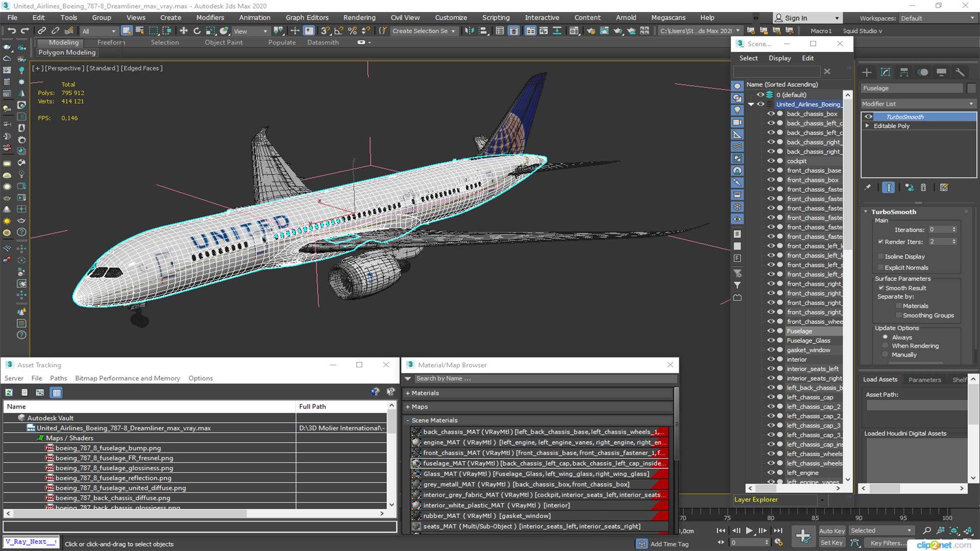
Task: Activate the Select and Link tool
Action: click(42, 31)
